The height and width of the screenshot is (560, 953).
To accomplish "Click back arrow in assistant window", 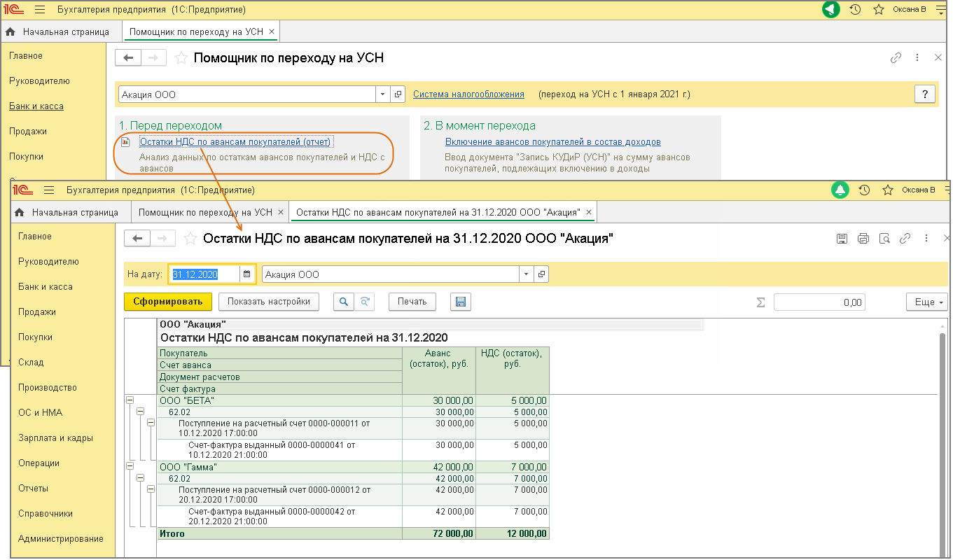I will click(128, 58).
